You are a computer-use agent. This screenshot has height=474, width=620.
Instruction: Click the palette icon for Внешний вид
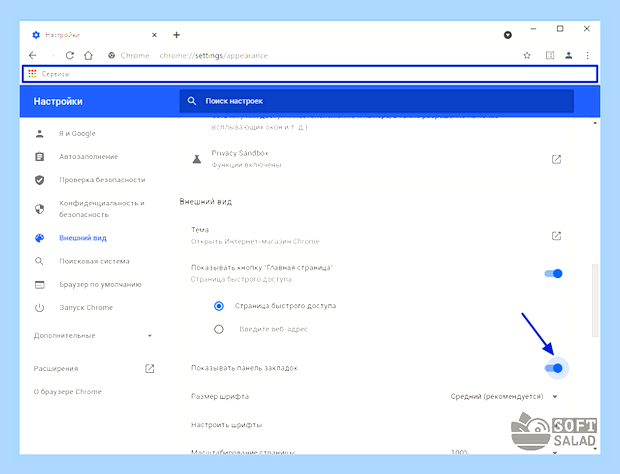[x=40, y=238]
